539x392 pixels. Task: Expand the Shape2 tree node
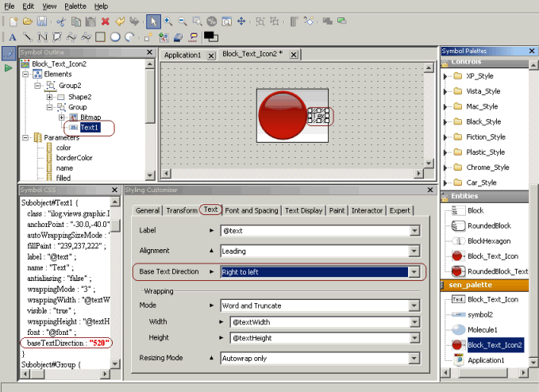[49, 96]
